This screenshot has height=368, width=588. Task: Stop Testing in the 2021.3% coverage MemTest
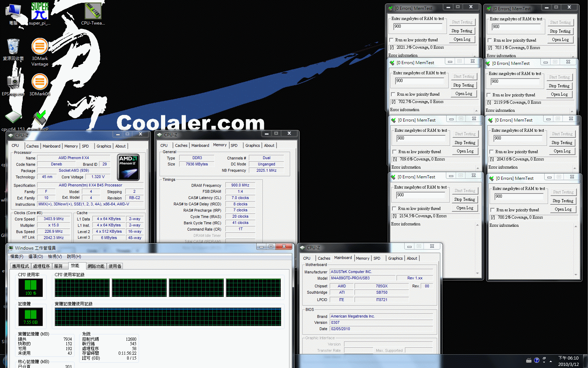(x=462, y=31)
